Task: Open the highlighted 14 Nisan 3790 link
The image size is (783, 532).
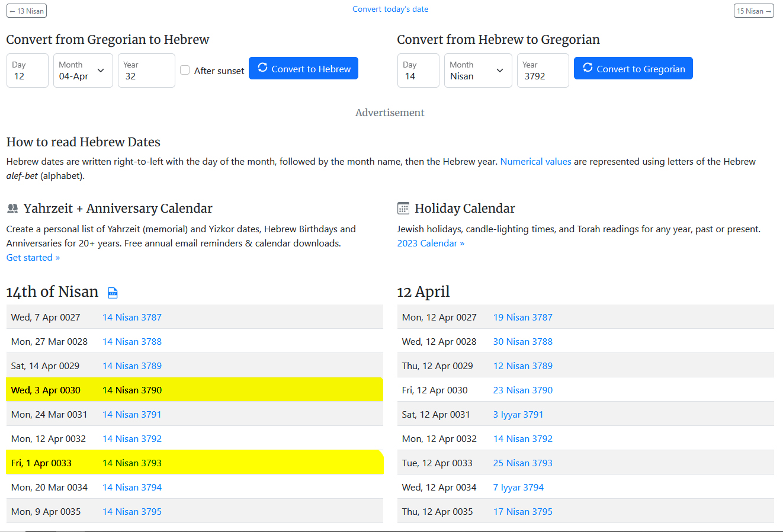Action: tap(132, 390)
